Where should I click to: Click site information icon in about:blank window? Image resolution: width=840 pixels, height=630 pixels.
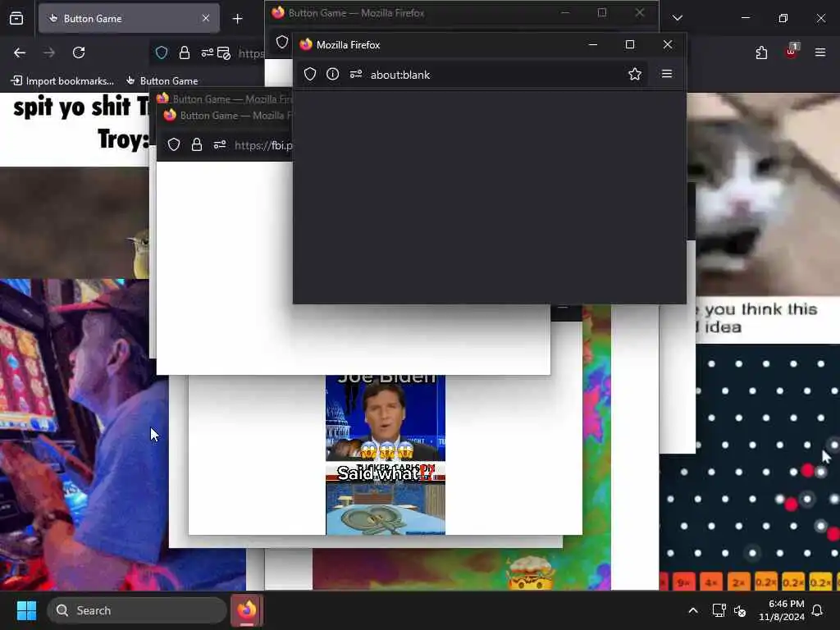click(333, 74)
